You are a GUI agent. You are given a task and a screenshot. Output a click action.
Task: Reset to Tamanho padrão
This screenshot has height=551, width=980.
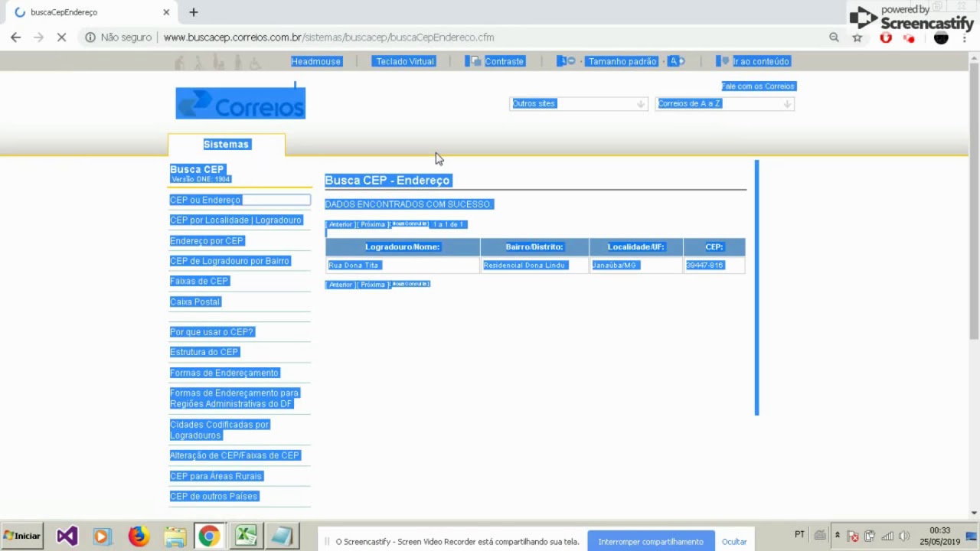pos(622,61)
